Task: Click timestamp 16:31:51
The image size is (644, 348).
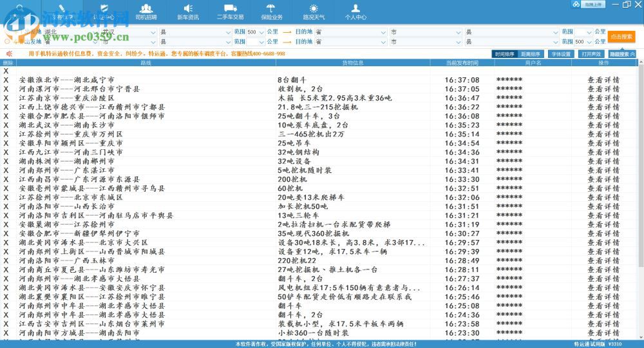Action: pyautogui.click(x=462, y=206)
